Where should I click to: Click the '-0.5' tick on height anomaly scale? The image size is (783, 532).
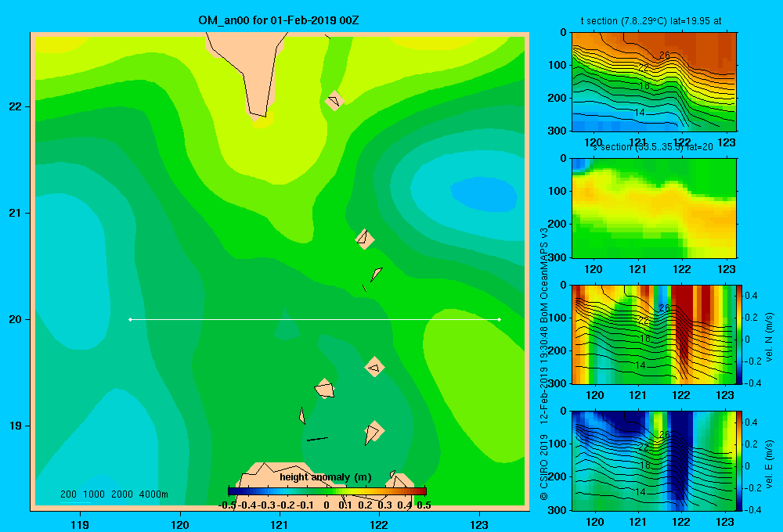[x=227, y=505]
